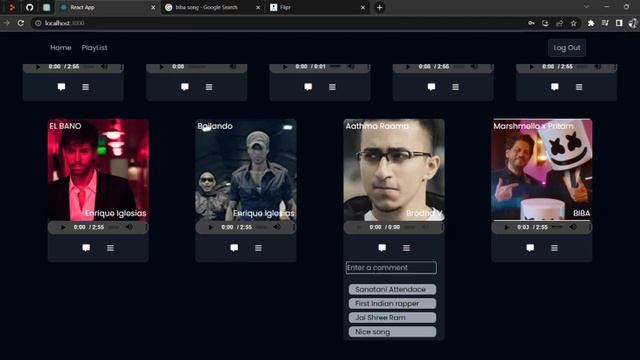
Task: Open the browser tab search dropdown
Action: 587,7
